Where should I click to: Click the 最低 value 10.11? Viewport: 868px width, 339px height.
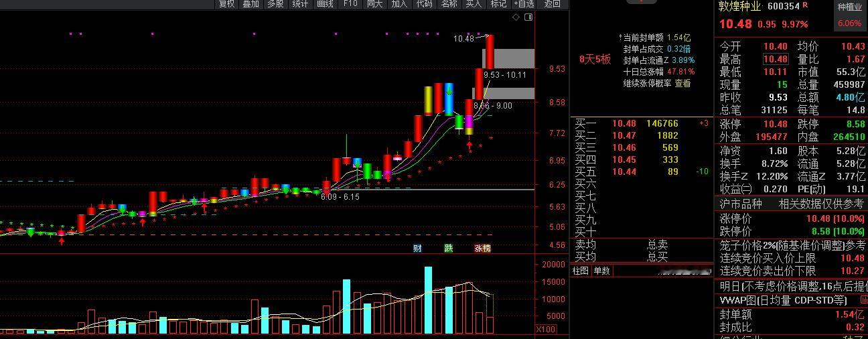click(x=776, y=72)
